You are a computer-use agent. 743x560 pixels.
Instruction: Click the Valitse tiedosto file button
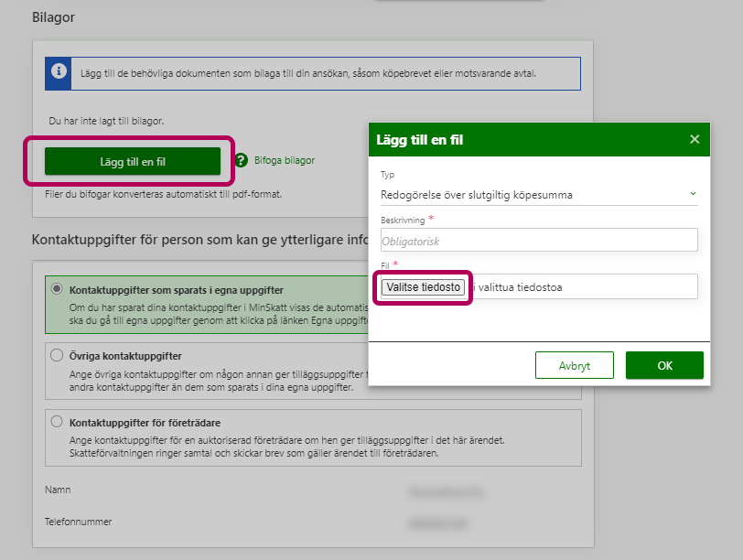(424, 286)
